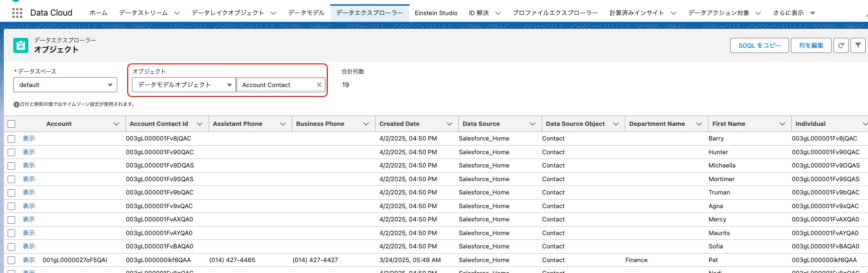The height and width of the screenshot is (273, 868).
Task: Go to the ホーム tab
Action: point(98,13)
